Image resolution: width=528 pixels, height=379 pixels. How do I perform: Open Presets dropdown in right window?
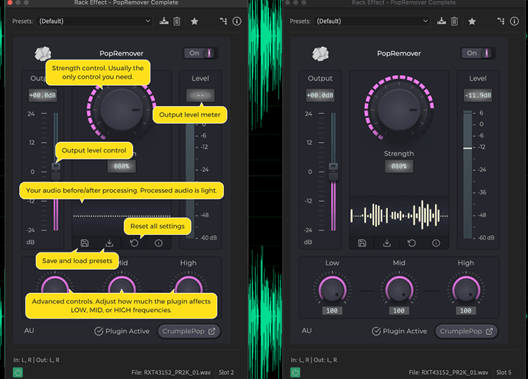click(372, 21)
